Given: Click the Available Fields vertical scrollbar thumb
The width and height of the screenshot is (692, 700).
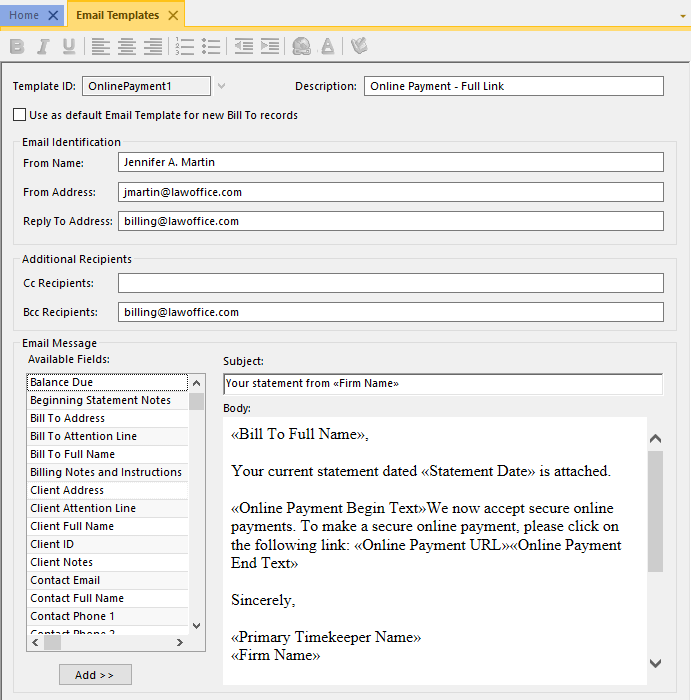Looking at the screenshot, I should (x=196, y=401).
